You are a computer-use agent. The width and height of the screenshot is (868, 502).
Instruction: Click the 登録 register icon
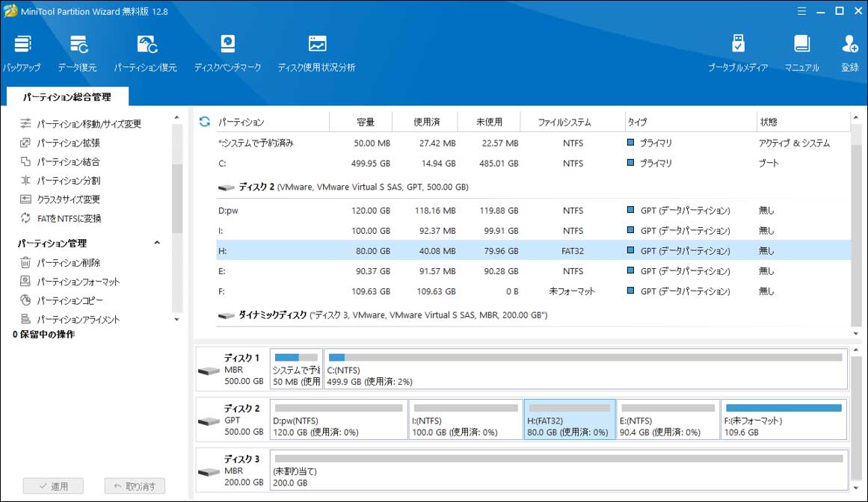point(850,53)
